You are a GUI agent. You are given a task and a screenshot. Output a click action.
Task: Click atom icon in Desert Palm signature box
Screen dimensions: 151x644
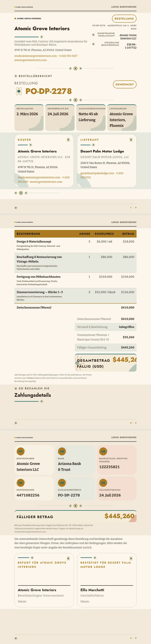[131, 558]
